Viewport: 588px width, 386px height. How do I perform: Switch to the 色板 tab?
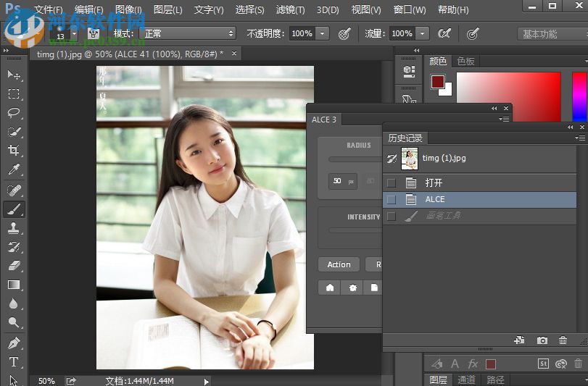tap(466, 61)
